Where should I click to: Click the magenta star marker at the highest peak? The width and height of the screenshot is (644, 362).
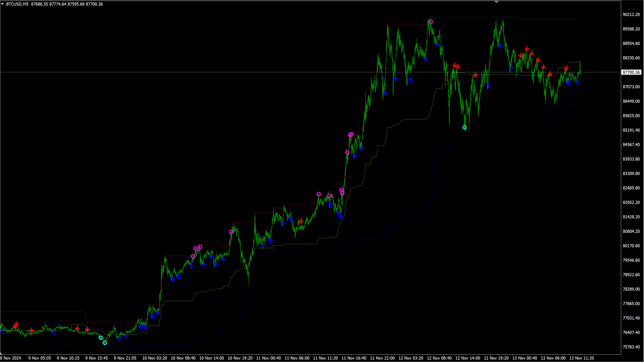(x=431, y=22)
